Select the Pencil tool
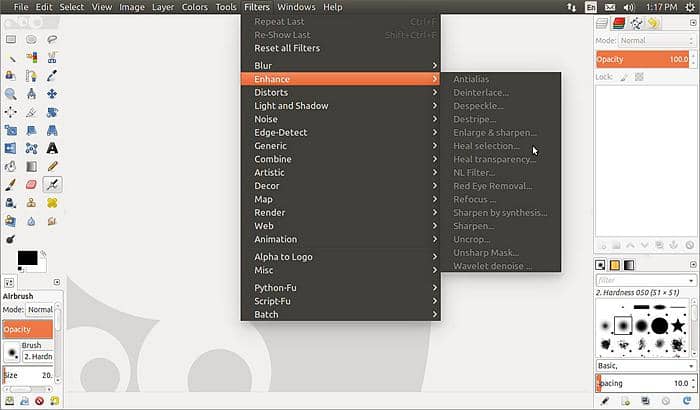700x410 pixels. [x=52, y=166]
